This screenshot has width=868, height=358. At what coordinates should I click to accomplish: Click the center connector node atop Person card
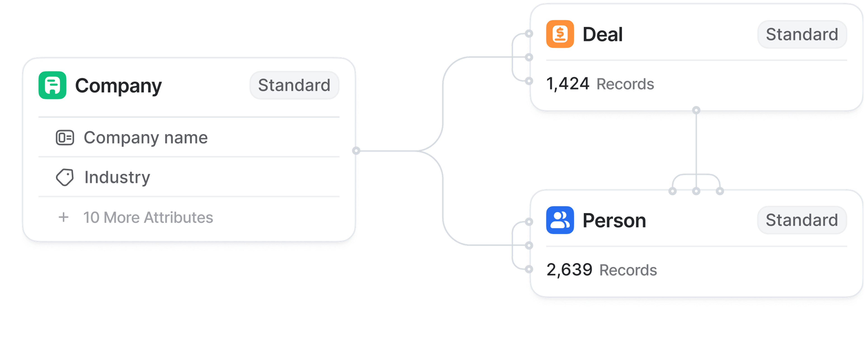click(696, 192)
